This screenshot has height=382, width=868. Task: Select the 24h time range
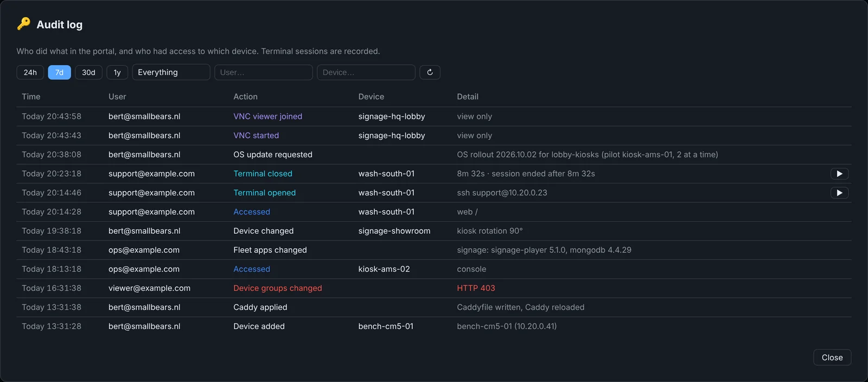(30, 72)
